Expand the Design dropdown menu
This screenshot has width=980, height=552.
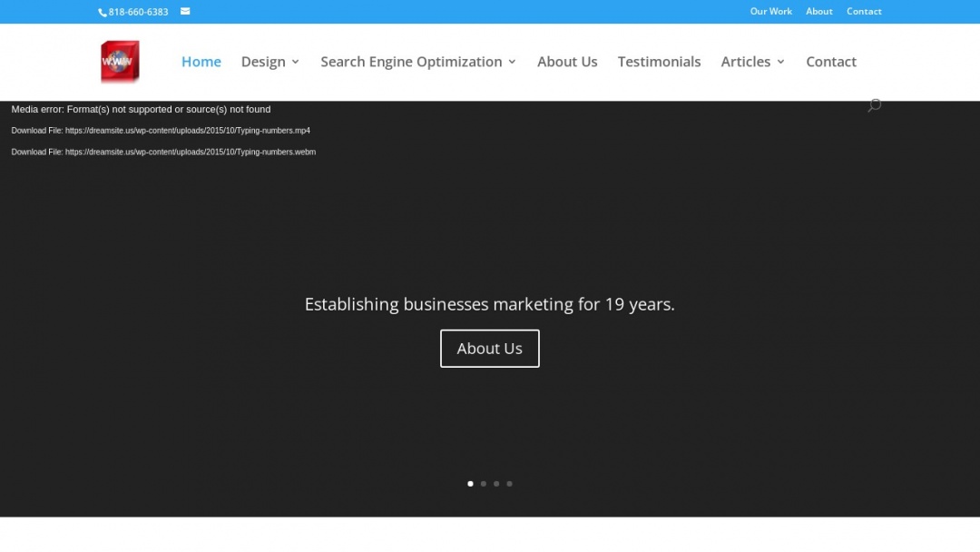[x=263, y=62]
